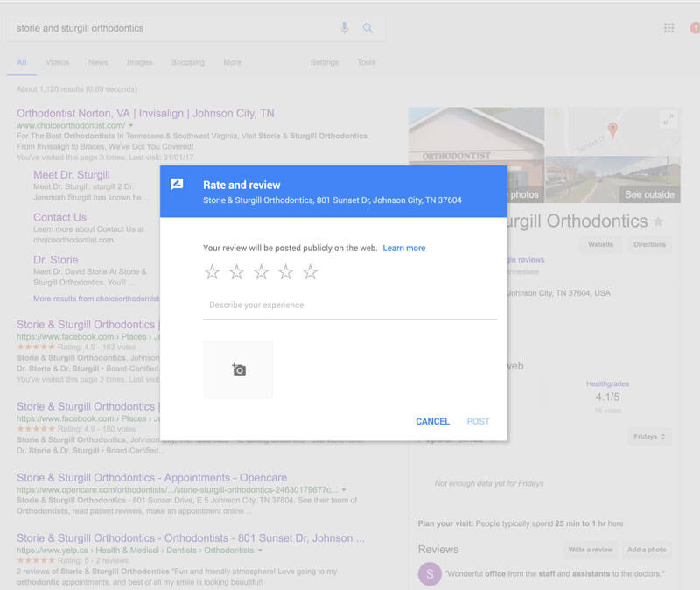Click the Website button in knowledge panel
700x590 pixels.
600,244
